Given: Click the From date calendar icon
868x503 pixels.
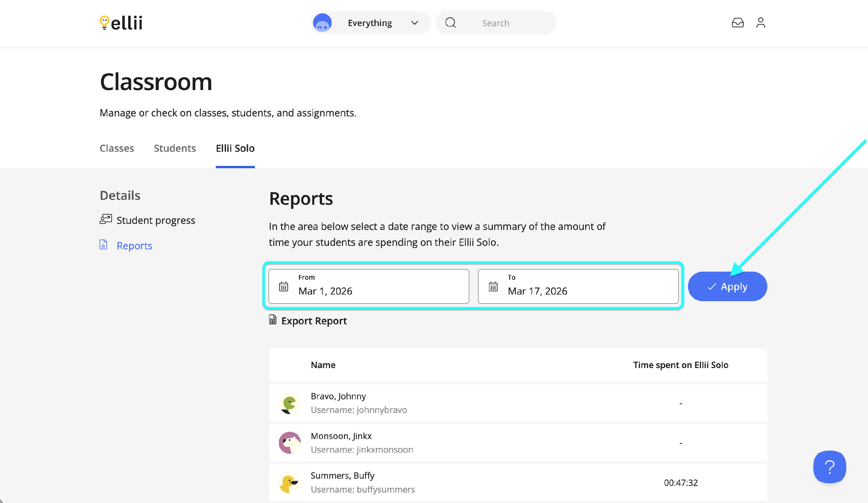Looking at the screenshot, I should point(284,286).
